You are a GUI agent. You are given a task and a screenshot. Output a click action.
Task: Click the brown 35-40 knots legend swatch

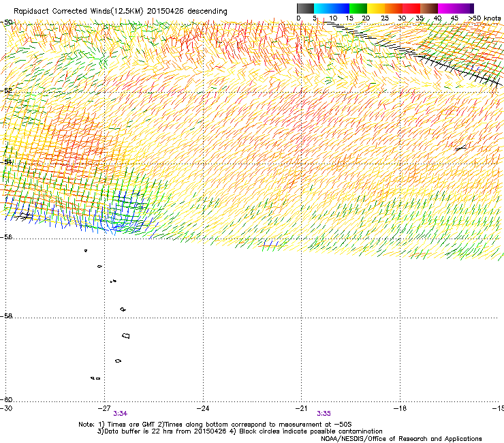(x=429, y=8)
